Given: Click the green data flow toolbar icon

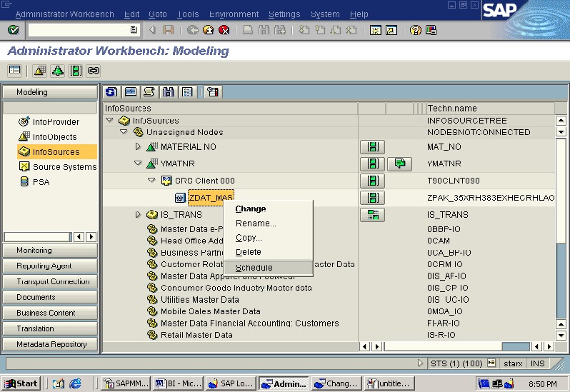Looking at the screenshot, I should coord(76,70).
